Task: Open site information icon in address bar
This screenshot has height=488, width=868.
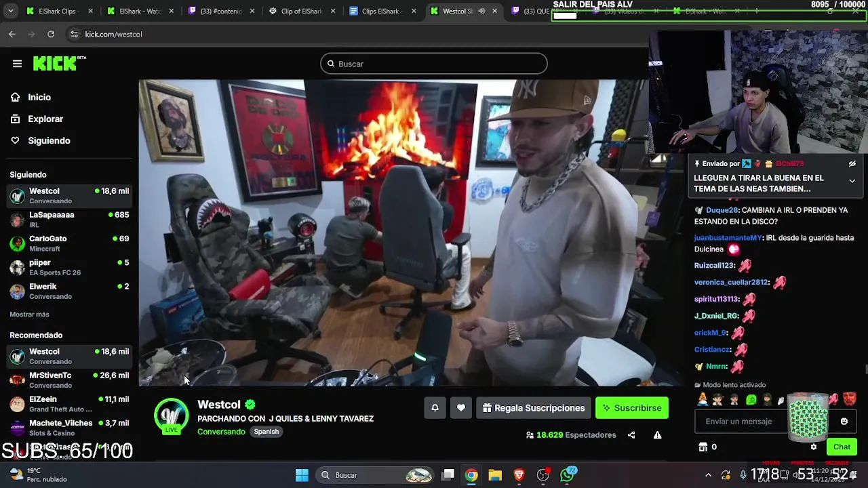Action: 73,34
